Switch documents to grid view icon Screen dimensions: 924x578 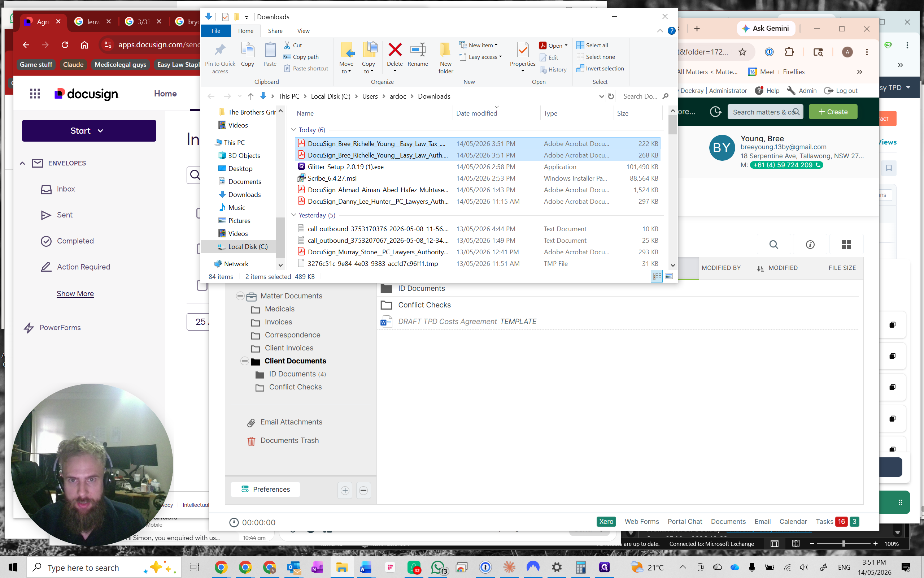pyautogui.click(x=846, y=244)
